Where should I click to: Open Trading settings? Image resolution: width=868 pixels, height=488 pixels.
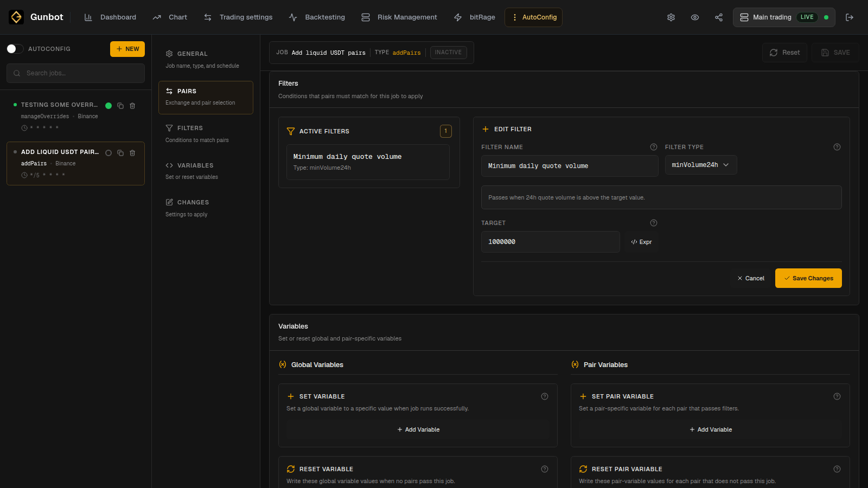238,17
